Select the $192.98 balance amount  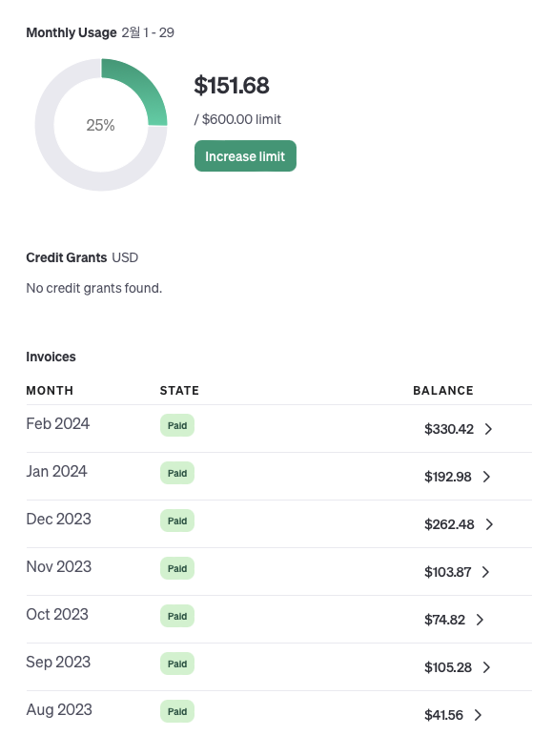click(448, 477)
